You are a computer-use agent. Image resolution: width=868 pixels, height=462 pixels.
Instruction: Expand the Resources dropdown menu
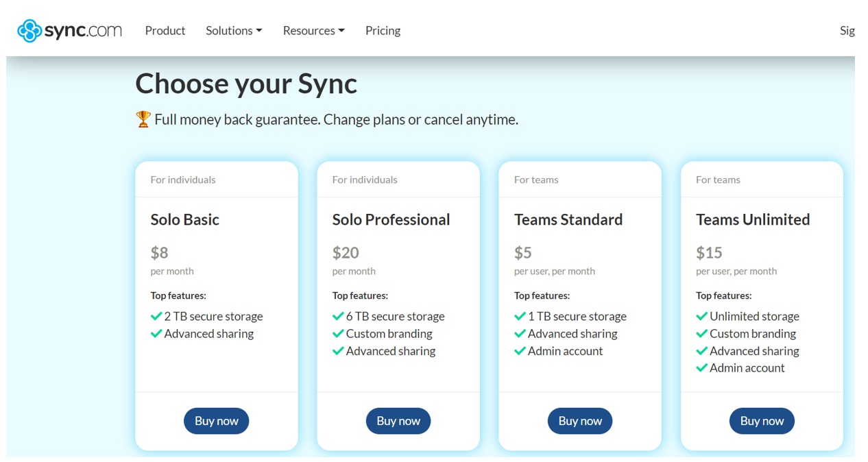(x=314, y=31)
